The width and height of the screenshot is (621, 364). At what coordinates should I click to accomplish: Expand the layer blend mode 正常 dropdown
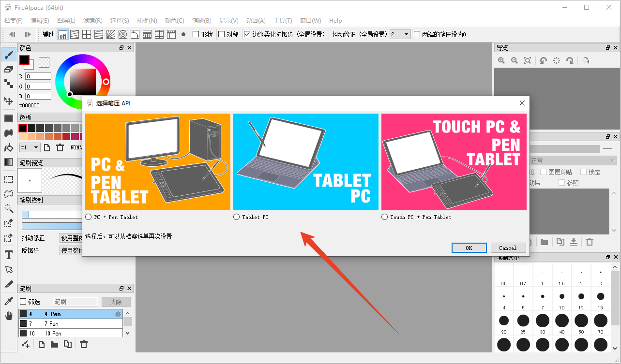coord(574,160)
